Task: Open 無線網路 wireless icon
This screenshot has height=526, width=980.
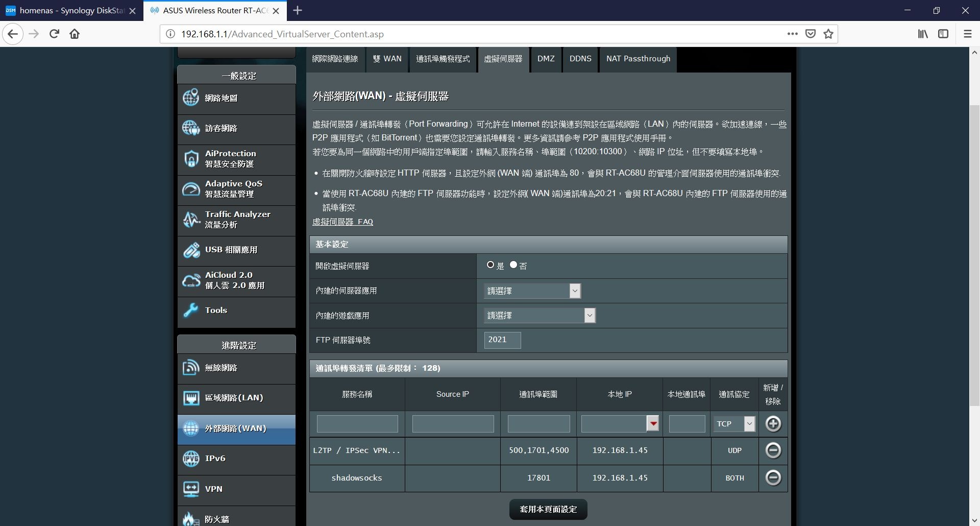Action: coord(191,367)
